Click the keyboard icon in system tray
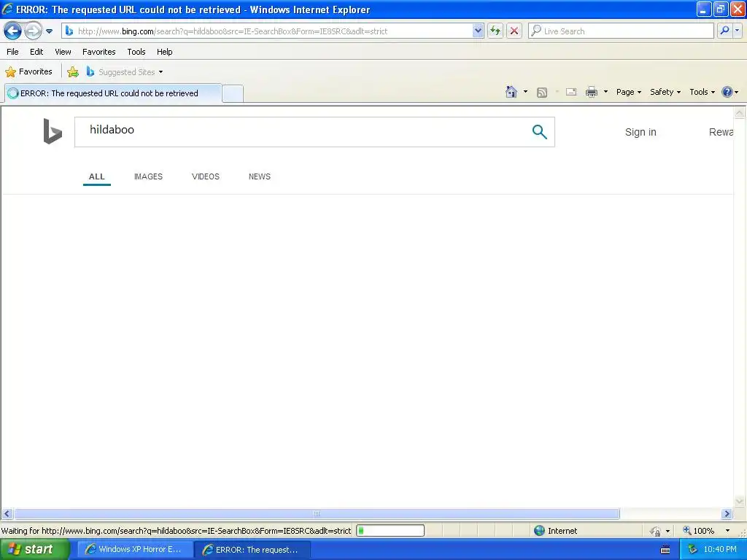This screenshot has width=747, height=560. 665,550
